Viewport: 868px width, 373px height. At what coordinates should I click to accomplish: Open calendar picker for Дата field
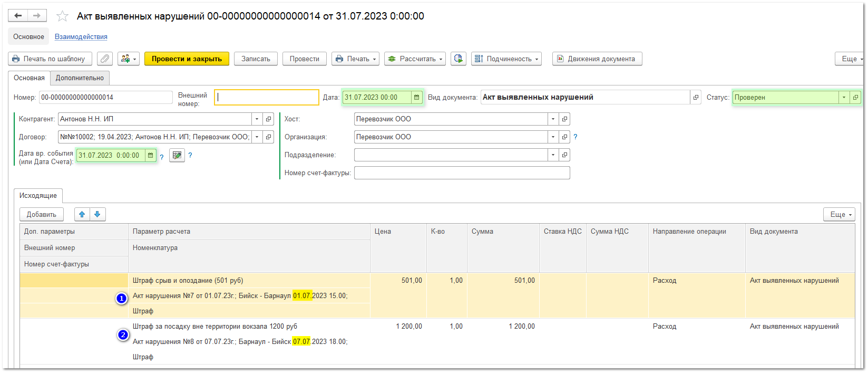coord(416,98)
